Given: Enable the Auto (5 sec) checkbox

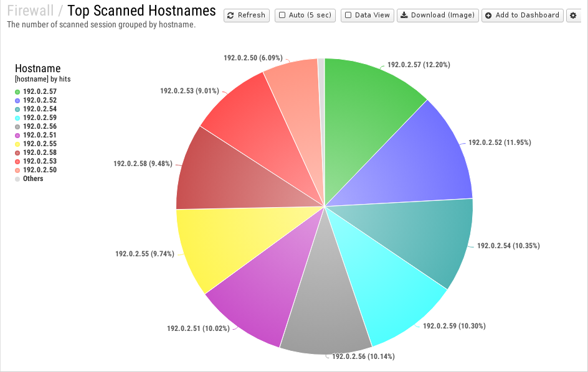Looking at the screenshot, I should (282, 16).
